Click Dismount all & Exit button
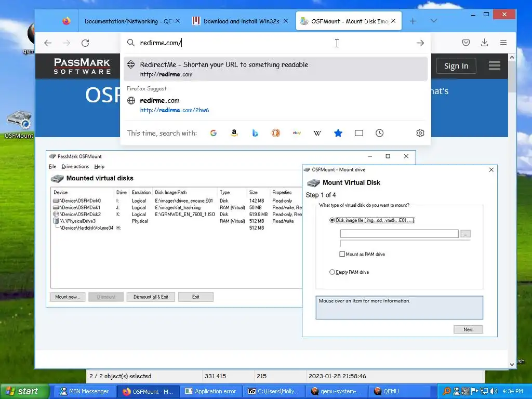The width and height of the screenshot is (532, 399). tap(151, 297)
